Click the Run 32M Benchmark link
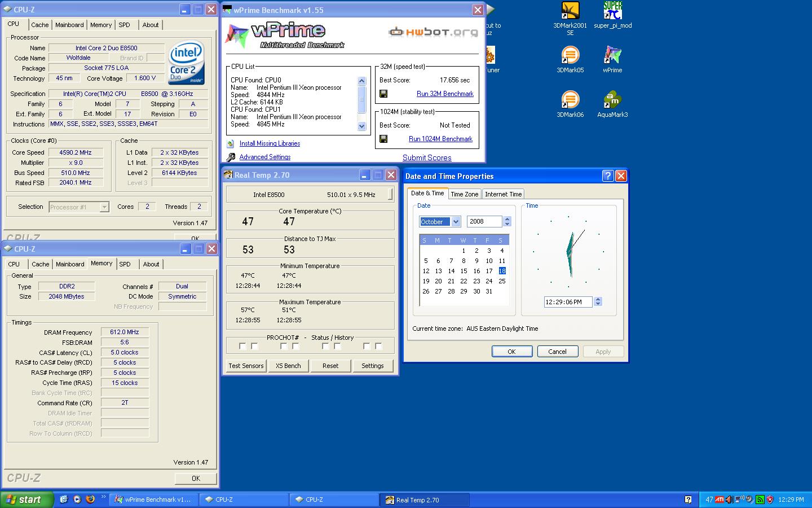The width and height of the screenshot is (812, 508). click(445, 94)
